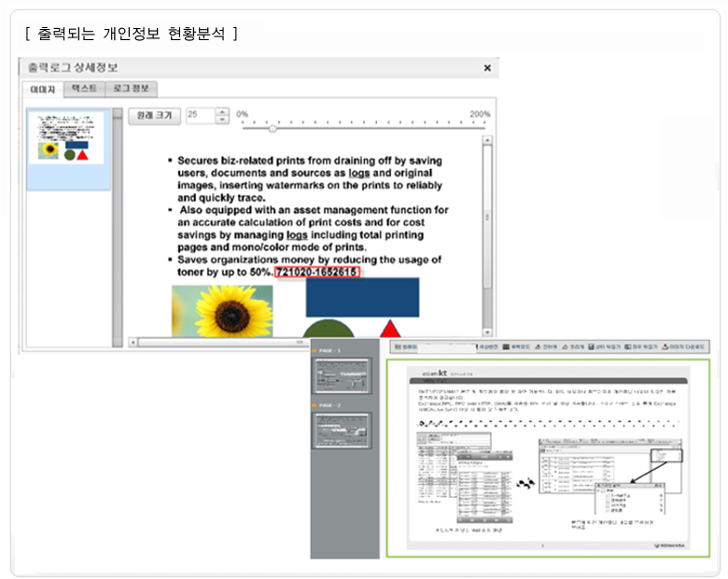Decrease zoom value with the down stepper arrow
This screenshot has width=728, height=579.
click(221, 120)
